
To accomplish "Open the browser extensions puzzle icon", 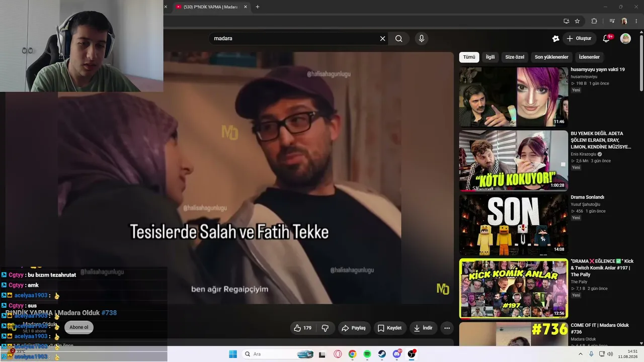I will 594,21.
